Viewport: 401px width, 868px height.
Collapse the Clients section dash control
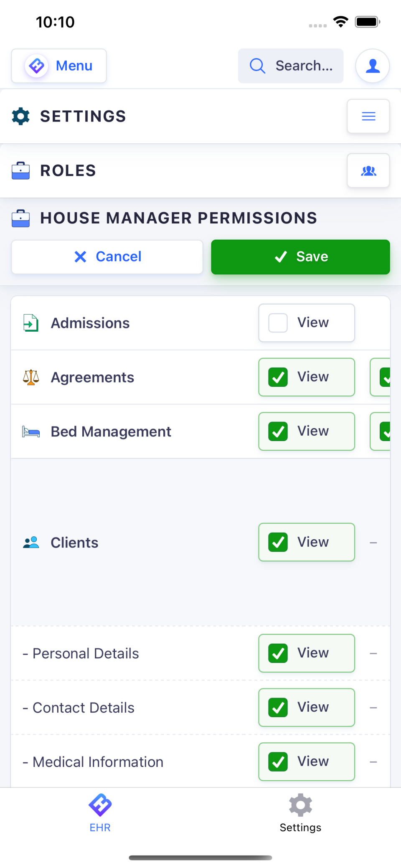[x=373, y=542]
